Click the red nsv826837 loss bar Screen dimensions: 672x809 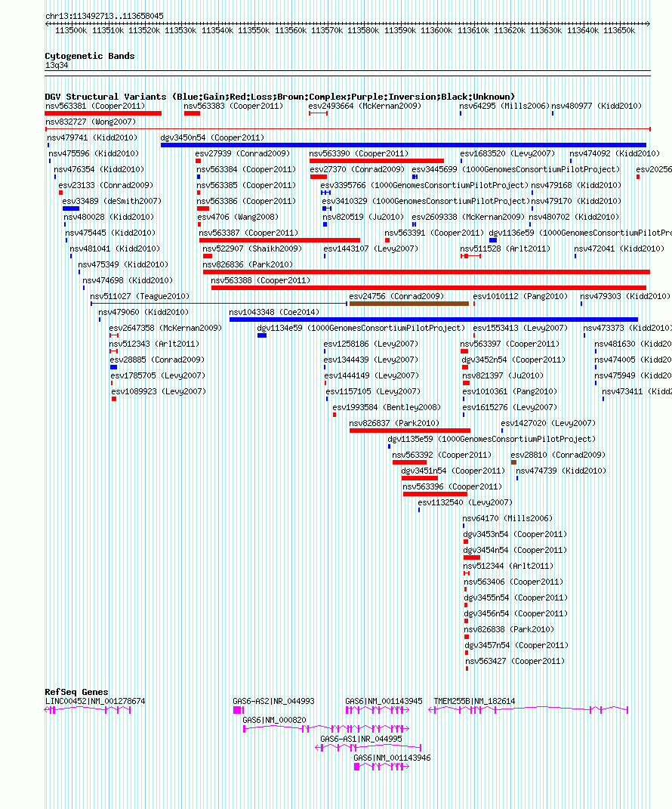(410, 431)
